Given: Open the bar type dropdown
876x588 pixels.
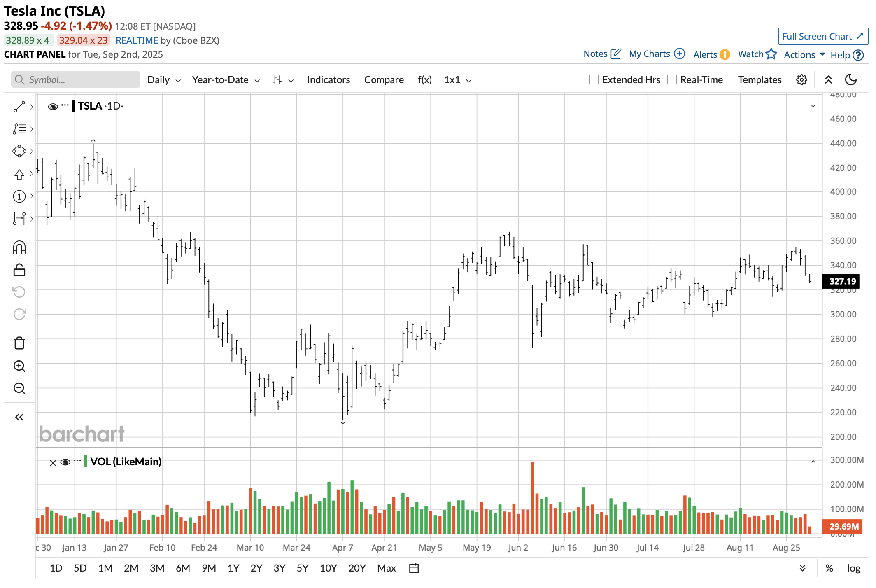Looking at the screenshot, I should pos(283,80).
